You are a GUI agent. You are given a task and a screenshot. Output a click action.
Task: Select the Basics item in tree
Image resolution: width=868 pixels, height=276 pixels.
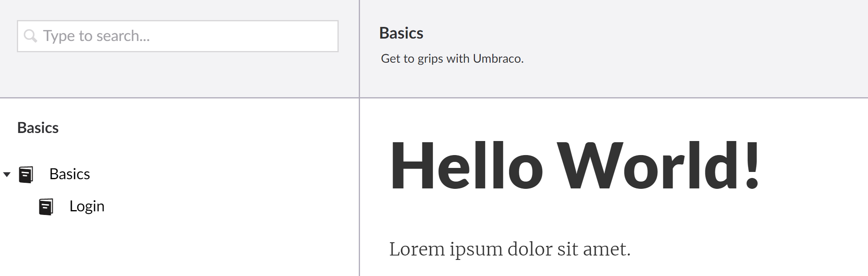click(70, 174)
